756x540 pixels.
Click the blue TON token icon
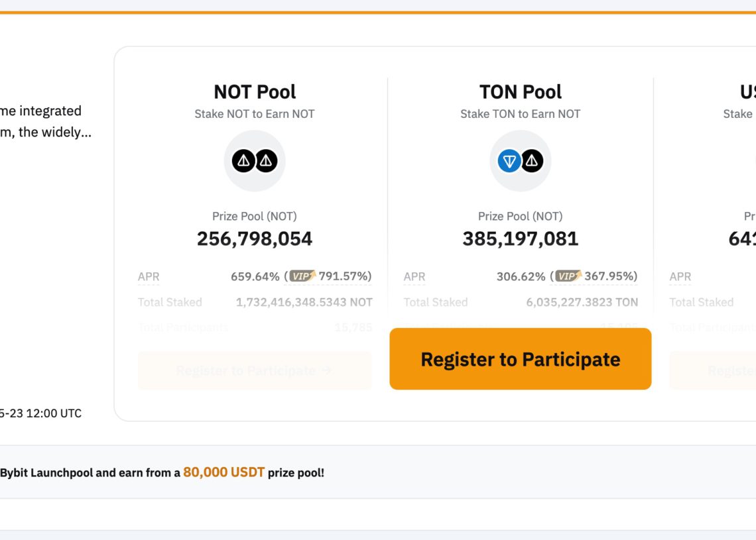pos(509,161)
